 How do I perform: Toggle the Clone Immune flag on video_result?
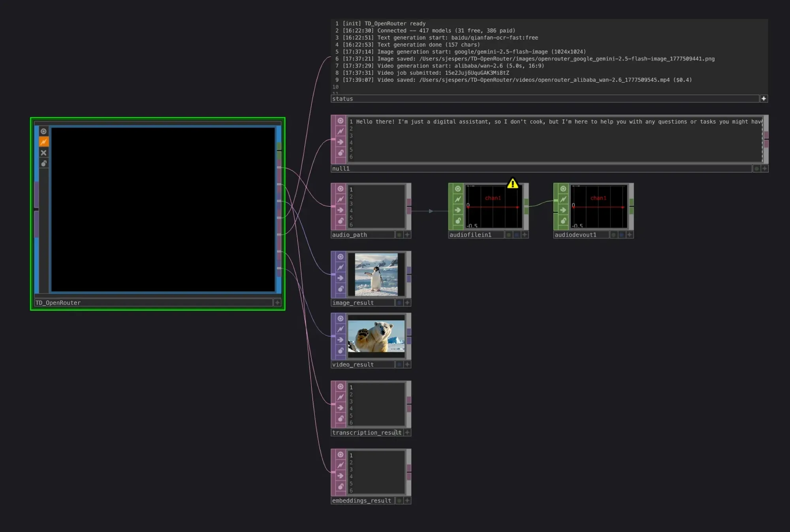click(x=340, y=329)
